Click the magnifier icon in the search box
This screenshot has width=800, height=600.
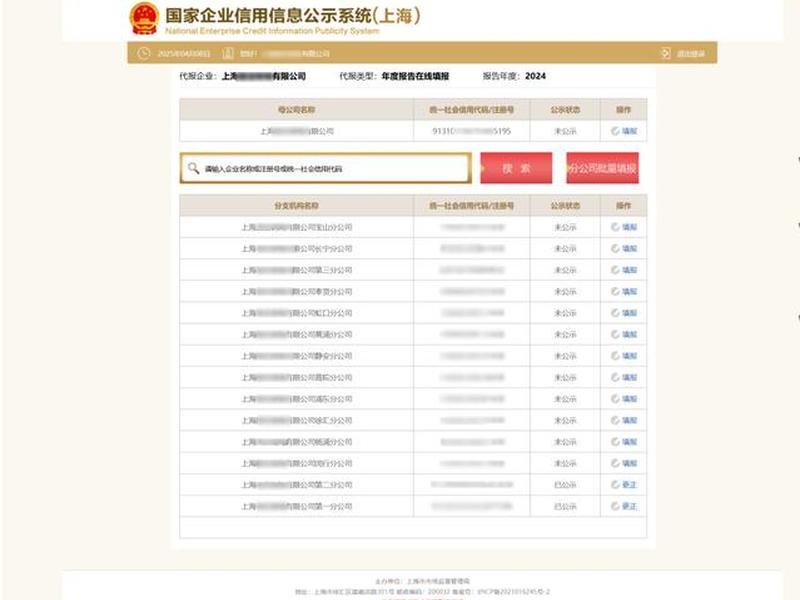(193, 168)
